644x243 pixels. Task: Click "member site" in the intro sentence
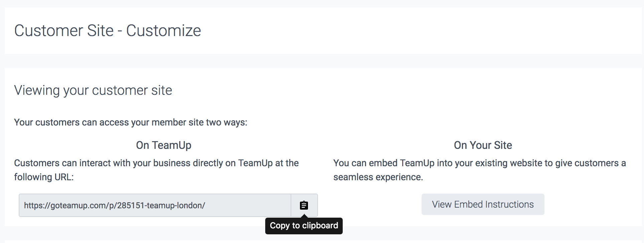[x=177, y=123]
